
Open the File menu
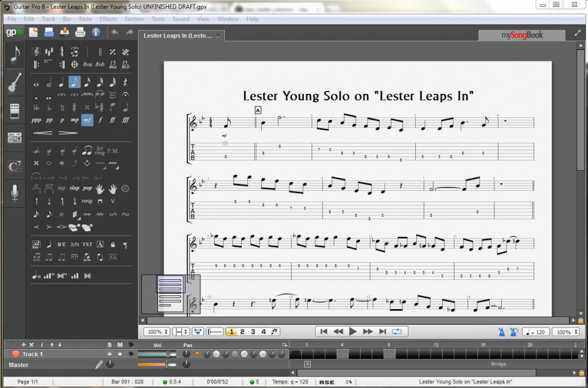coord(11,19)
